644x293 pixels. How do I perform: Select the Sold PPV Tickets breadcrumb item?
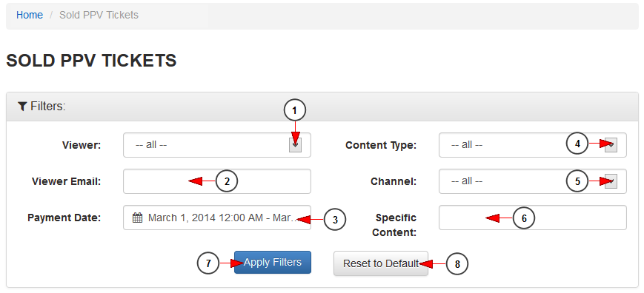coord(99,15)
